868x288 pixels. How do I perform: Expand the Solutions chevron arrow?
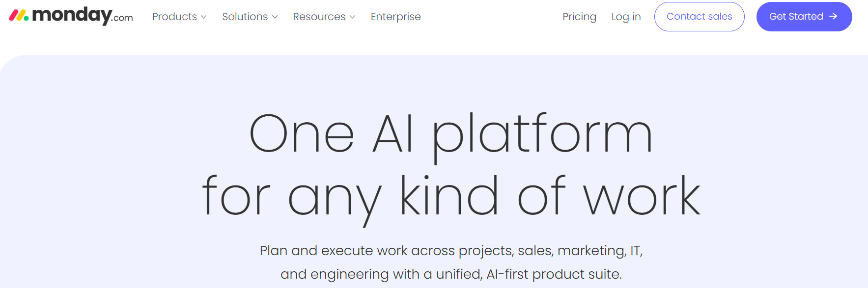point(275,17)
